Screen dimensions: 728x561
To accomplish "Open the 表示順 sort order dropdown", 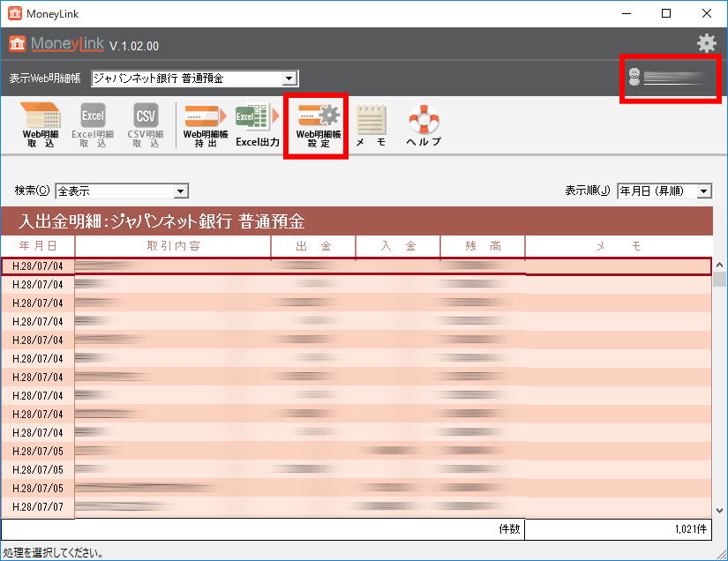I will point(703,191).
